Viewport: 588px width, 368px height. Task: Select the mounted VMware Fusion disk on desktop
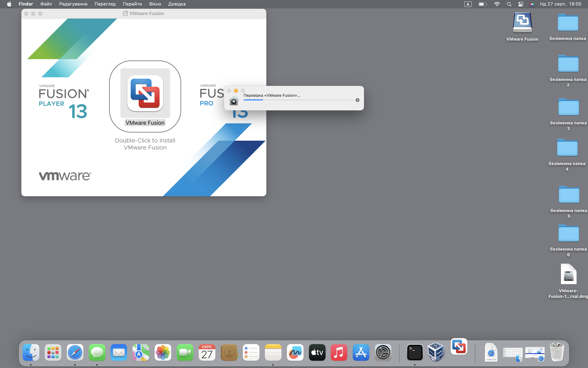[522, 23]
